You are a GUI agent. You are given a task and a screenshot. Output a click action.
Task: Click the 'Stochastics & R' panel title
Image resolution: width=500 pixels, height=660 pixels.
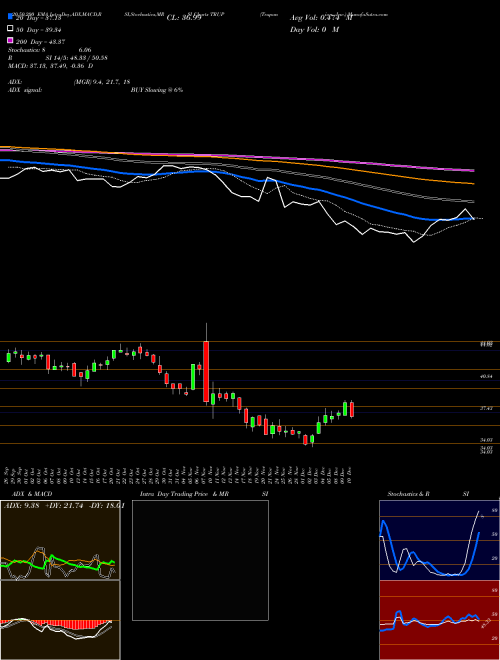[x=408, y=494]
